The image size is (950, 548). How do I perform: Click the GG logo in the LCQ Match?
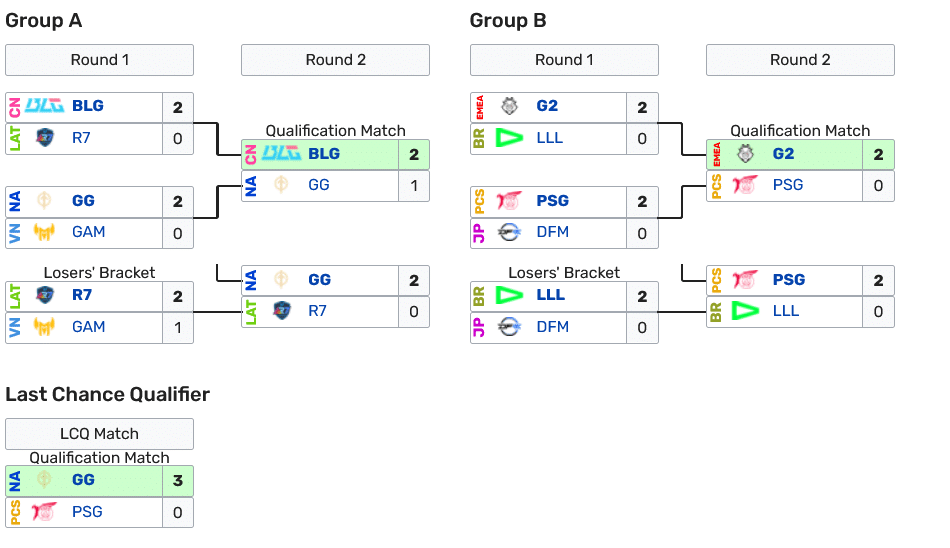(x=45, y=480)
